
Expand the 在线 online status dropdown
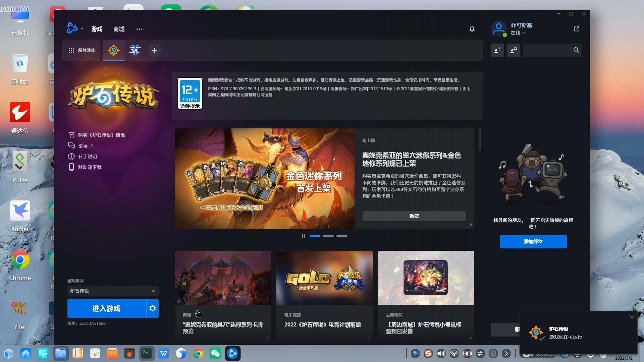tap(518, 33)
